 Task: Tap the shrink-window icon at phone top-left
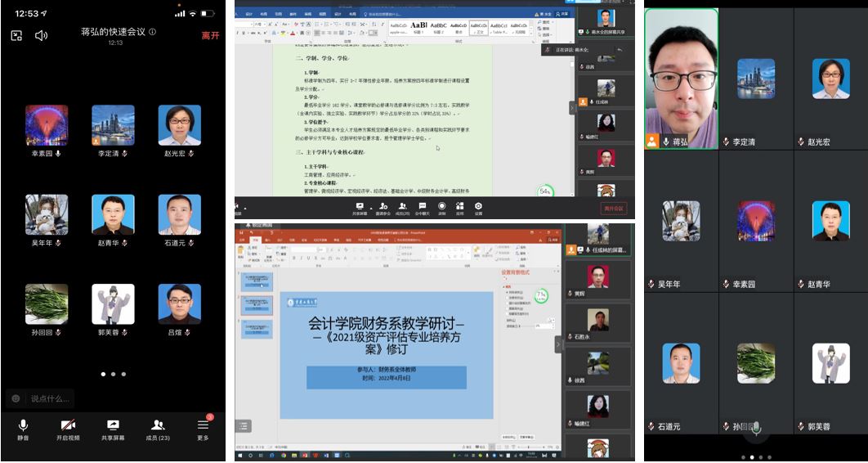16,35
